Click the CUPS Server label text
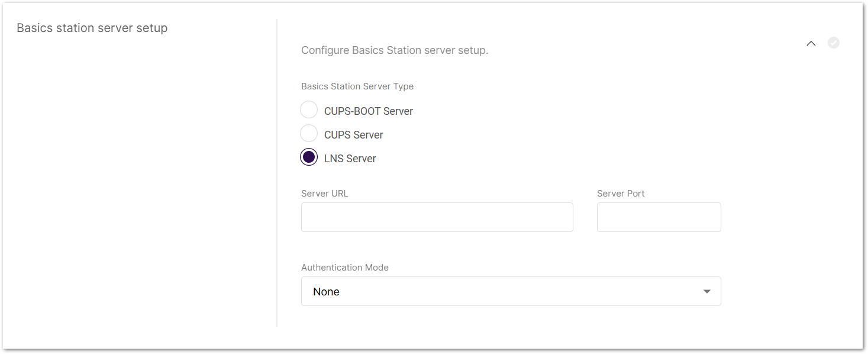Viewport: 868px width, 354px height. [x=353, y=134]
